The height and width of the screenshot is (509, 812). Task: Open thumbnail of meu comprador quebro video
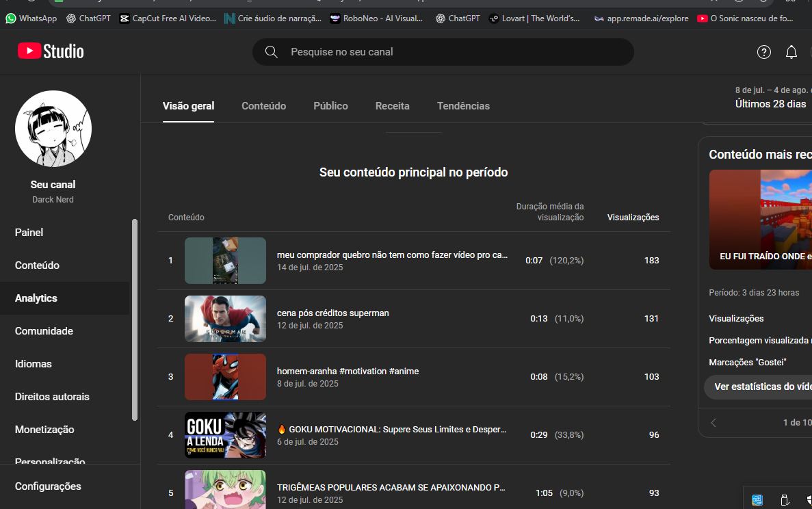(225, 261)
